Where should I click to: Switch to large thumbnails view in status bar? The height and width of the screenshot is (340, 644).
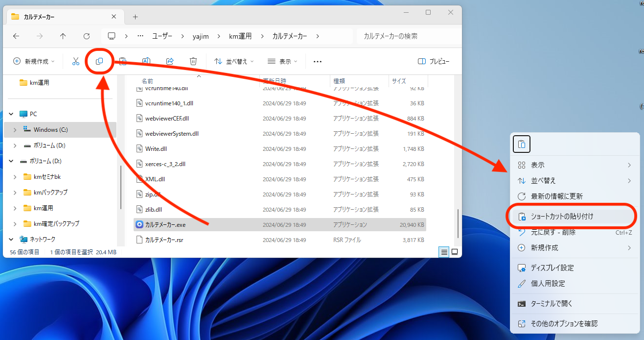(455, 252)
